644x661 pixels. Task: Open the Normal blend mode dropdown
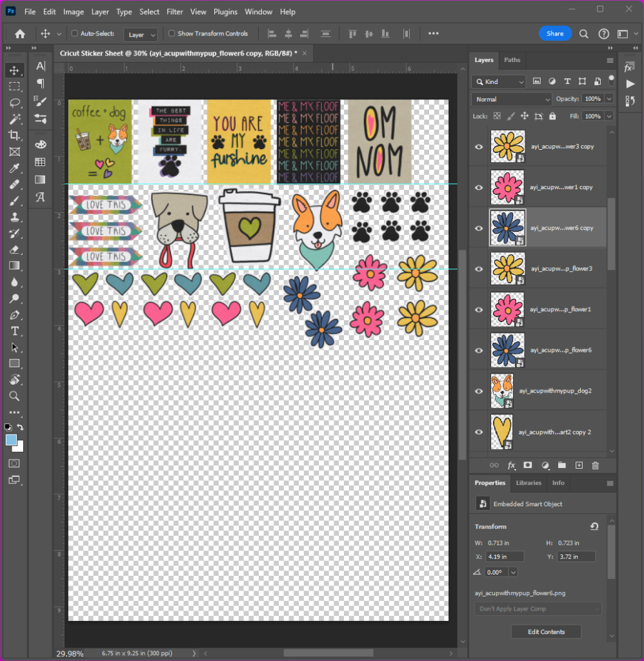pyautogui.click(x=512, y=99)
